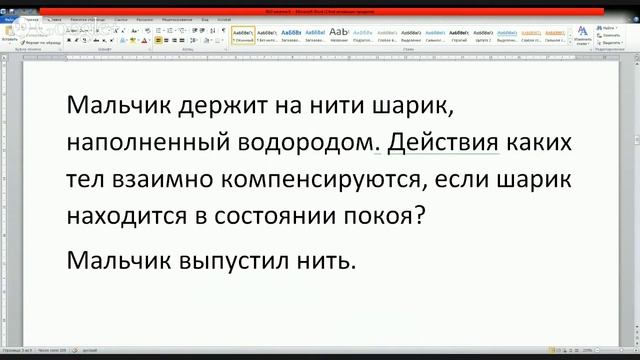The height and width of the screenshot is (360, 640).
Task: Select the No Spacing style
Action: (267, 35)
